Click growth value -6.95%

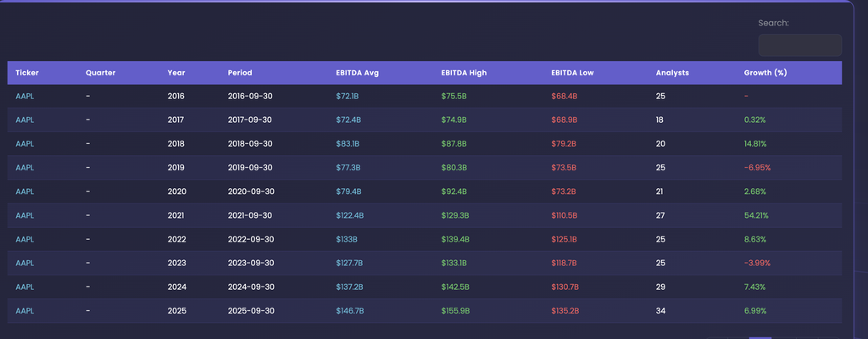click(757, 167)
